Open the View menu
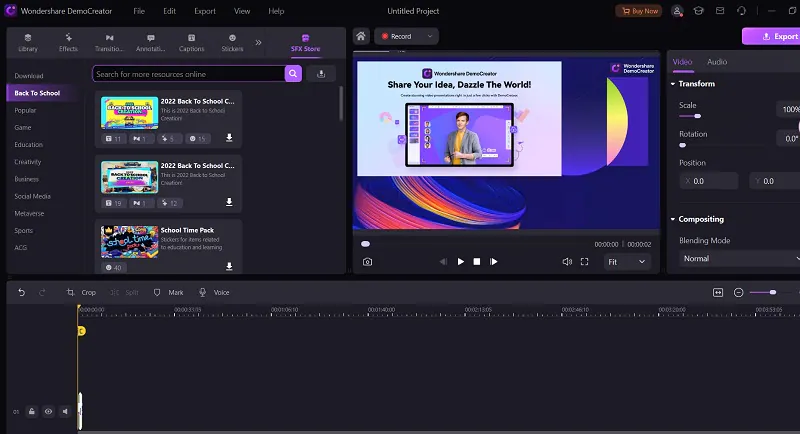This screenshot has width=800, height=434. pyautogui.click(x=242, y=11)
